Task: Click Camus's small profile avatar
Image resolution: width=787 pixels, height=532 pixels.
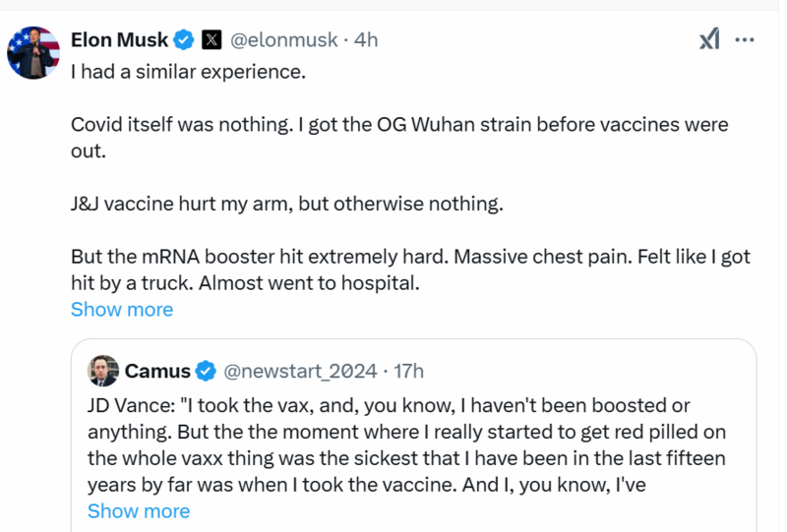Action: tap(103, 371)
